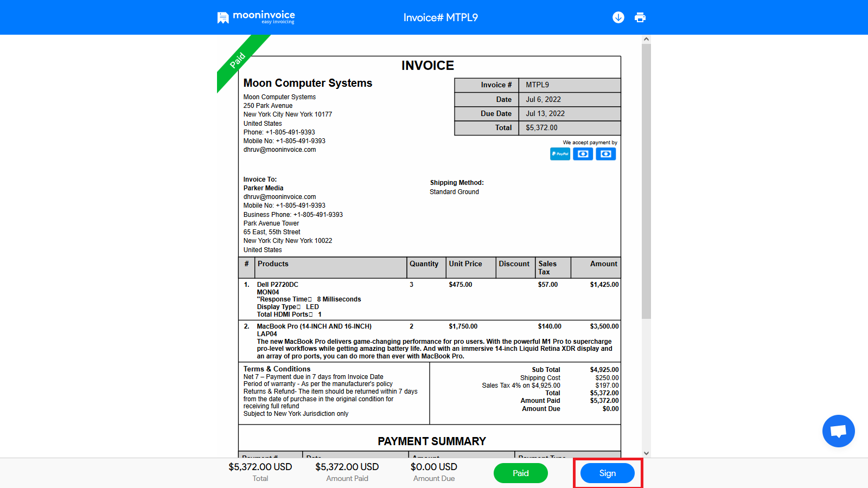Click the PAYMENT SUMMARY heading
The width and height of the screenshot is (868, 488).
tap(432, 441)
